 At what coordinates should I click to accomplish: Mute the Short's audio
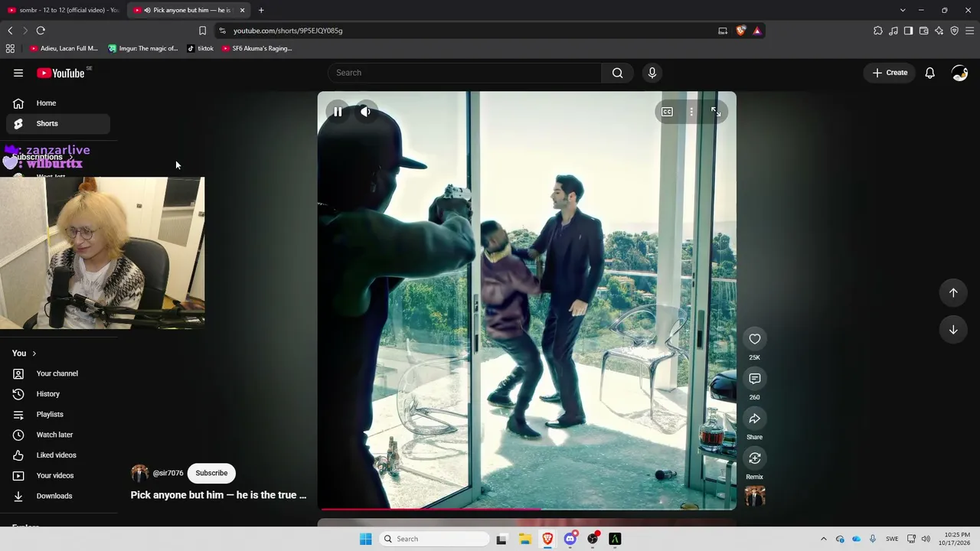click(366, 112)
